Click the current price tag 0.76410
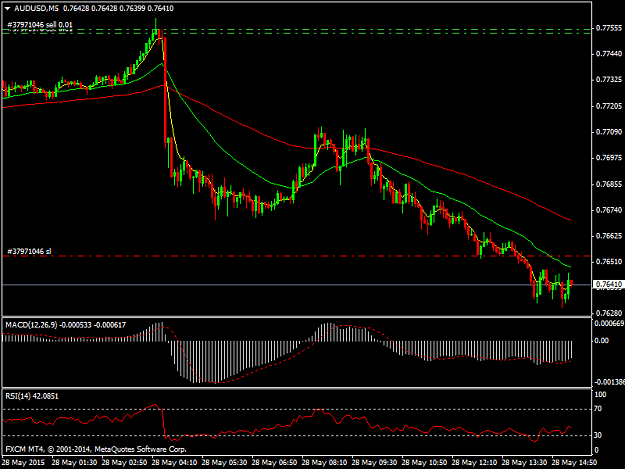This screenshot has height=469, width=625. (609, 285)
